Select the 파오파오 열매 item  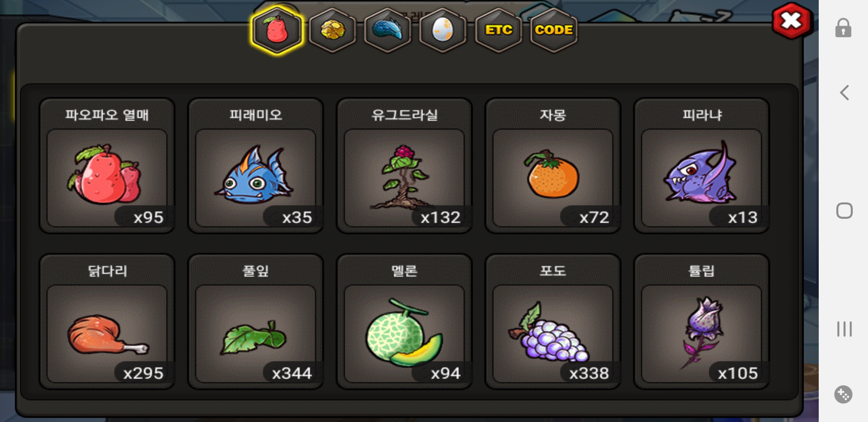[107, 166]
